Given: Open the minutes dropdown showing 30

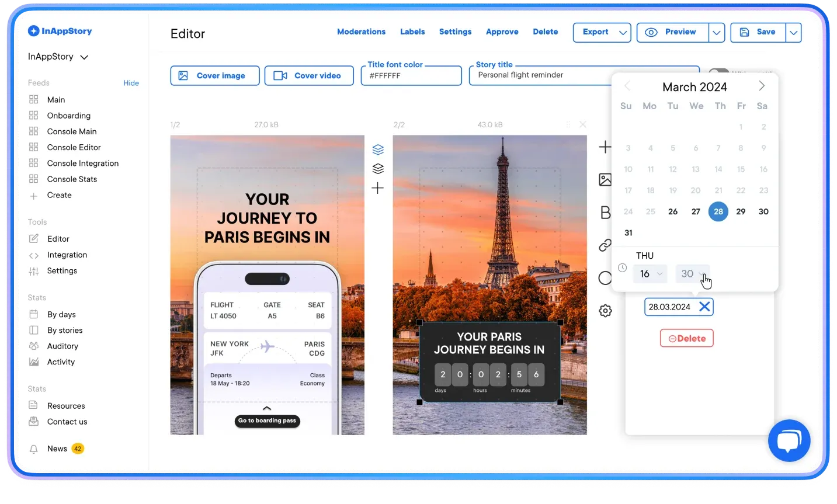Looking at the screenshot, I should (x=693, y=273).
